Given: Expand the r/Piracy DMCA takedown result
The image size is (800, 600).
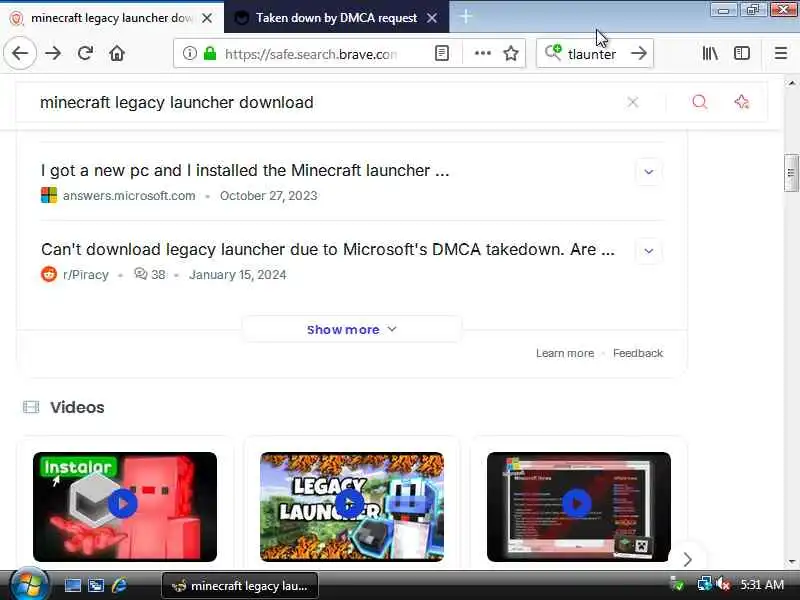Looking at the screenshot, I should pos(648,251).
